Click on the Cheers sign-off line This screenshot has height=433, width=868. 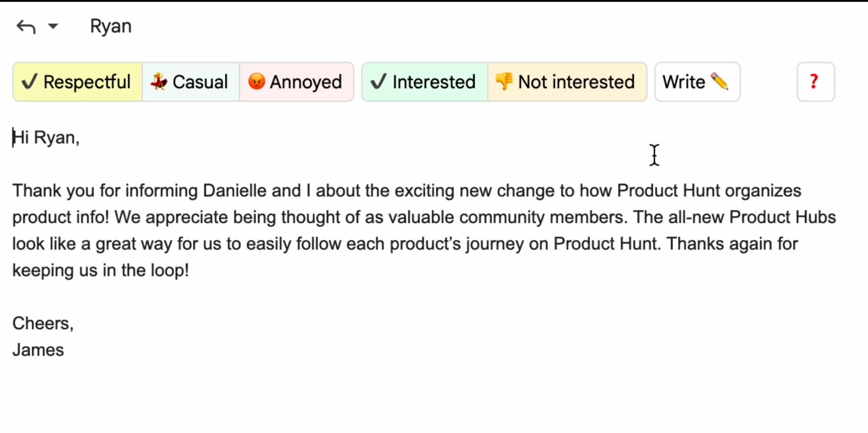[x=43, y=323]
